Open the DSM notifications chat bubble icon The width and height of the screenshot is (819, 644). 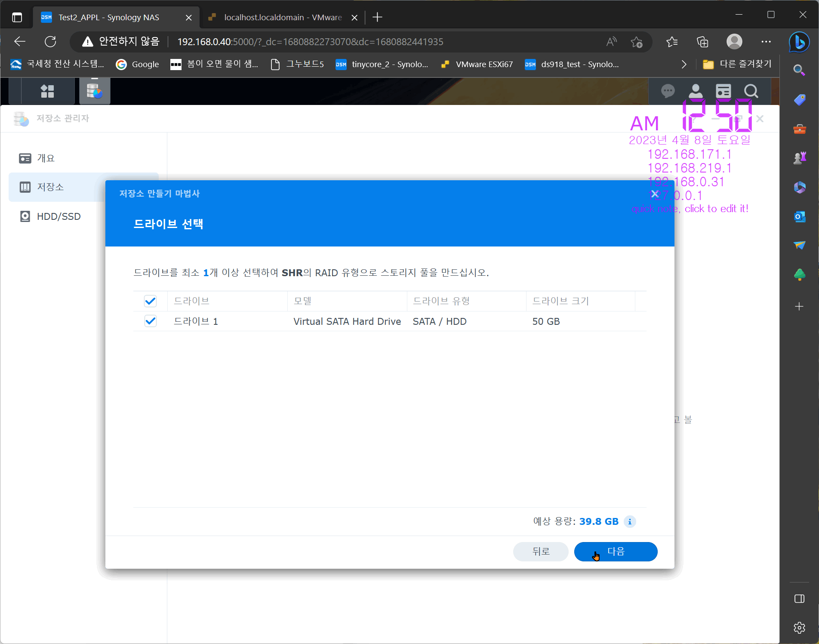pyautogui.click(x=668, y=91)
